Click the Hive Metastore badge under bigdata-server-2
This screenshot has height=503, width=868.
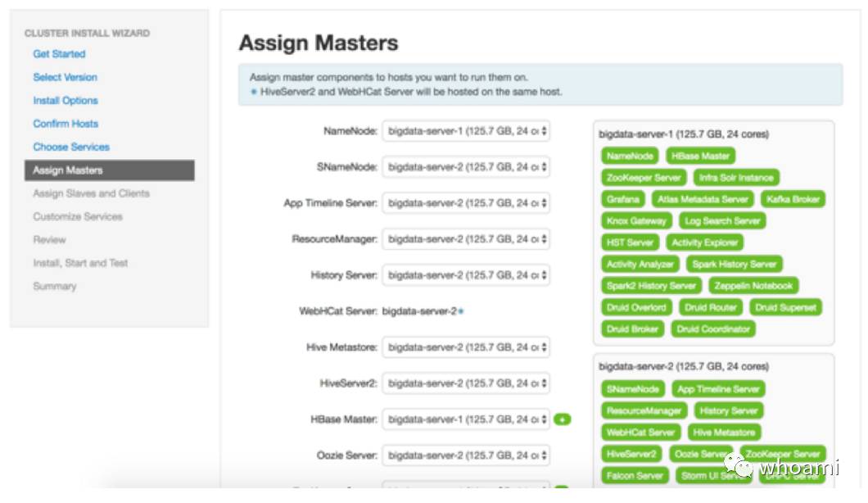click(723, 433)
